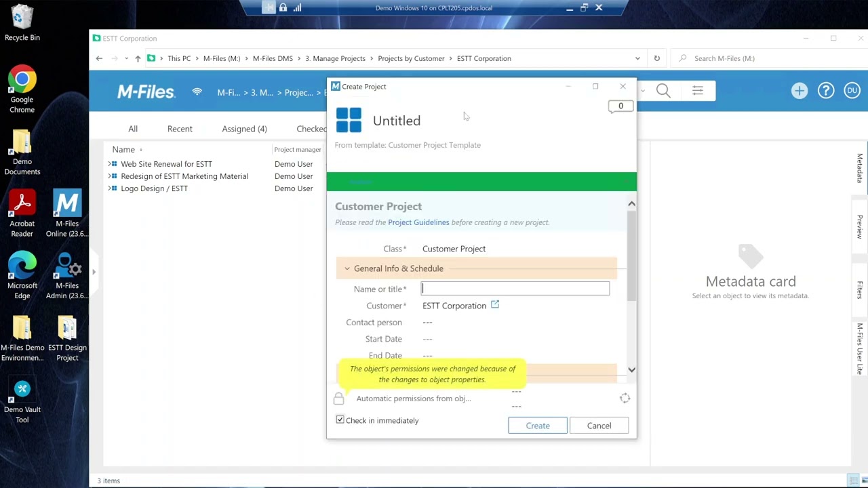The width and height of the screenshot is (868, 488).
Task: Sort list by Name column header
Action: pos(123,149)
